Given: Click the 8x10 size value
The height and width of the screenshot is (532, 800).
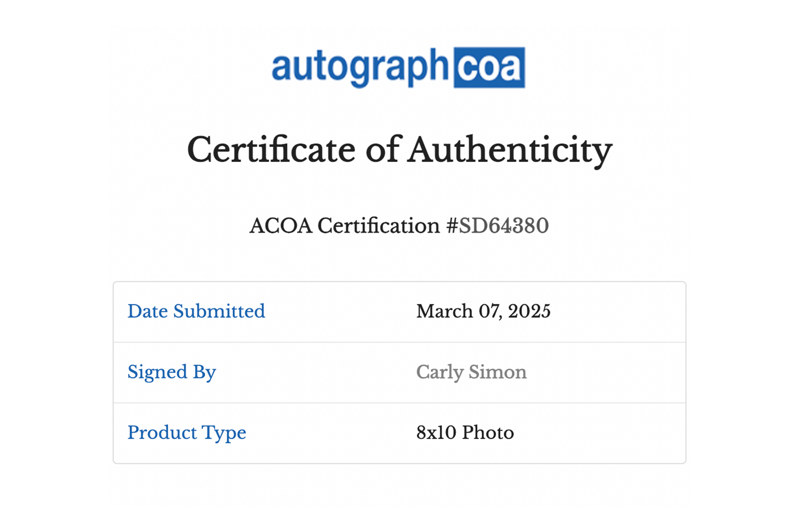Looking at the screenshot, I should point(436,433).
